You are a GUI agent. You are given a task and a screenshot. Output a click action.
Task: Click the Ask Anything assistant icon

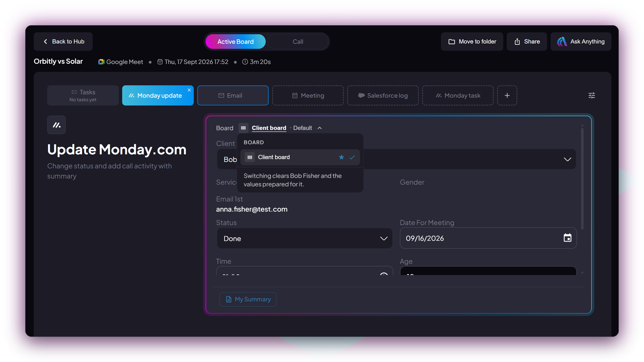point(562,42)
